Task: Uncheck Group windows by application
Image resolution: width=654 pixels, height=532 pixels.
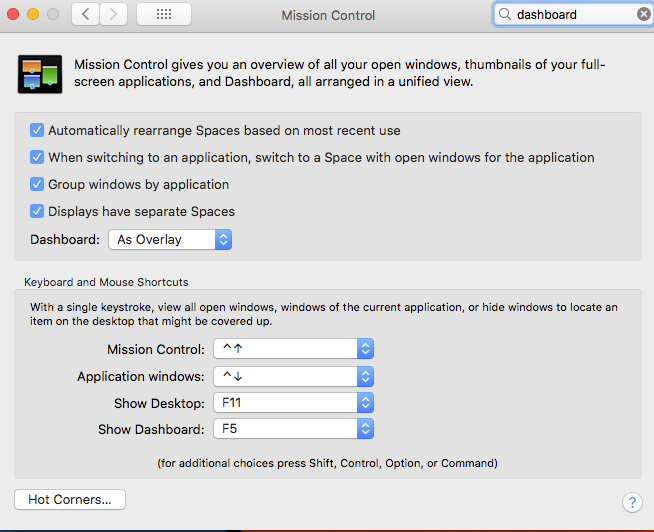Action: point(37,184)
